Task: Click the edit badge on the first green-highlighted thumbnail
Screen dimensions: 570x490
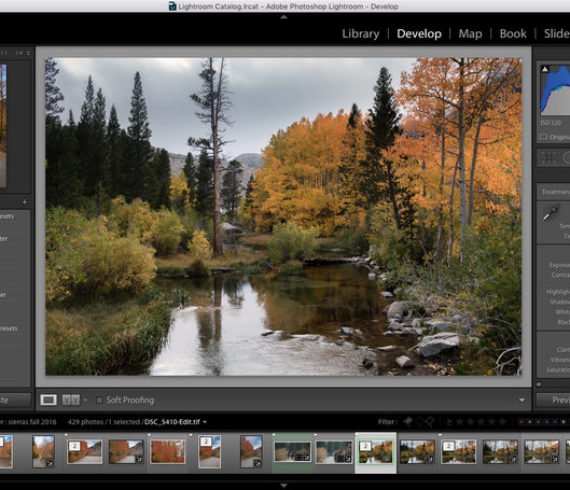Action: [307, 458]
